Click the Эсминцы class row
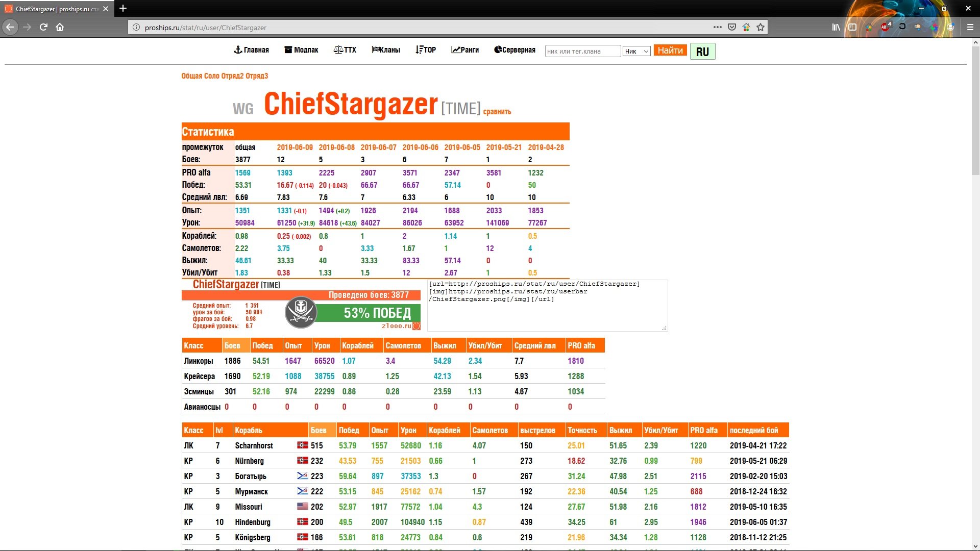The height and width of the screenshot is (551, 980). 393,391
